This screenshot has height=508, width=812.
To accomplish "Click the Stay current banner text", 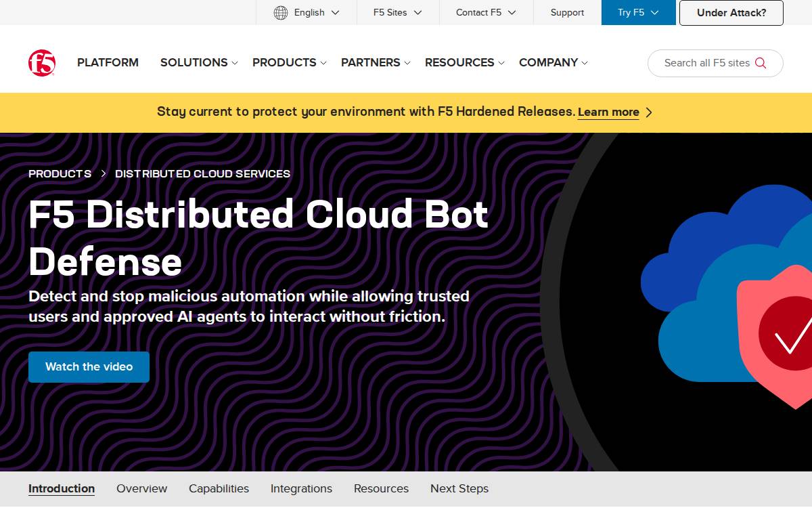I will (x=366, y=112).
